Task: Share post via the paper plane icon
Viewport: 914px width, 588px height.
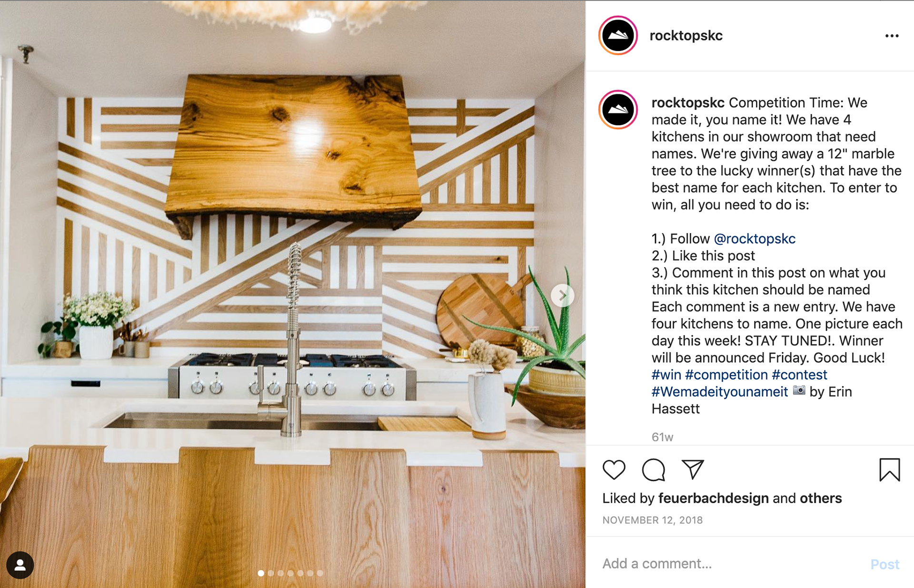Action: pyautogui.click(x=693, y=469)
